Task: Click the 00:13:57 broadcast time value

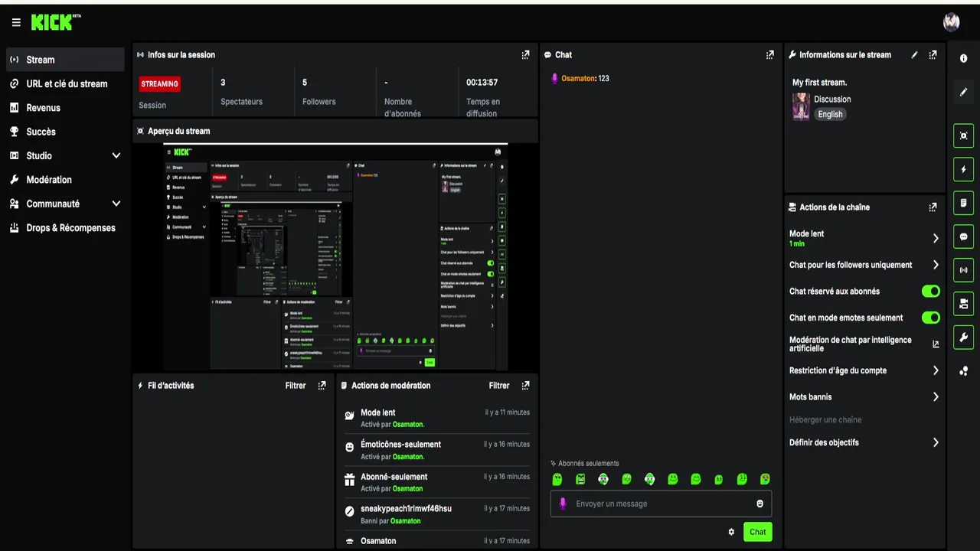Action: (482, 83)
